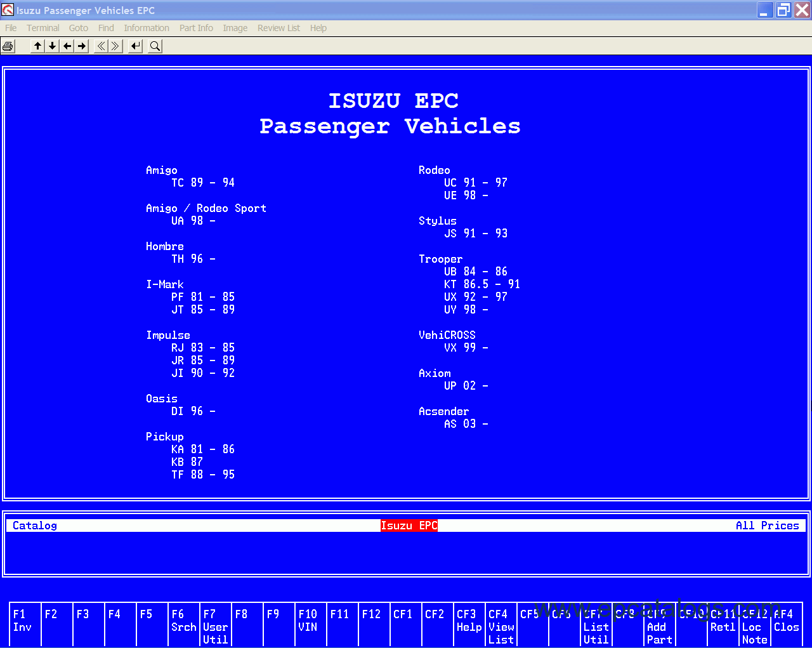812x648 pixels.
Task: Click the Enter/return arrow toolbar icon
Action: tap(136, 46)
